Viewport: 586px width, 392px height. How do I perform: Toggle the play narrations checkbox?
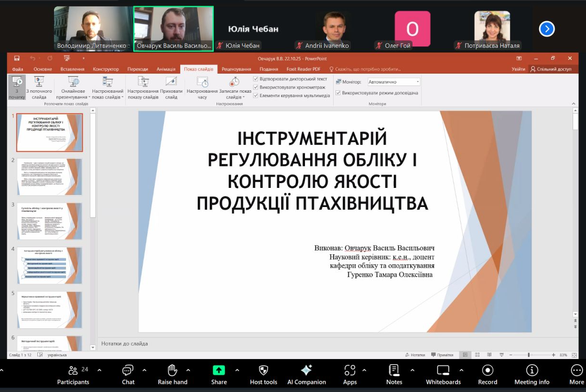(256, 79)
